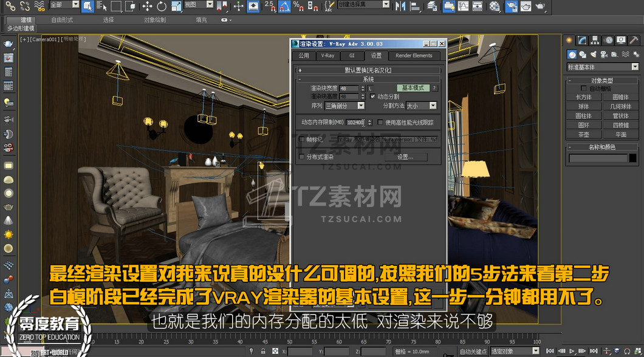The image size is (644, 357).
Task: Open the 创建选择集 named selection dropdown
Action: pos(363,4)
